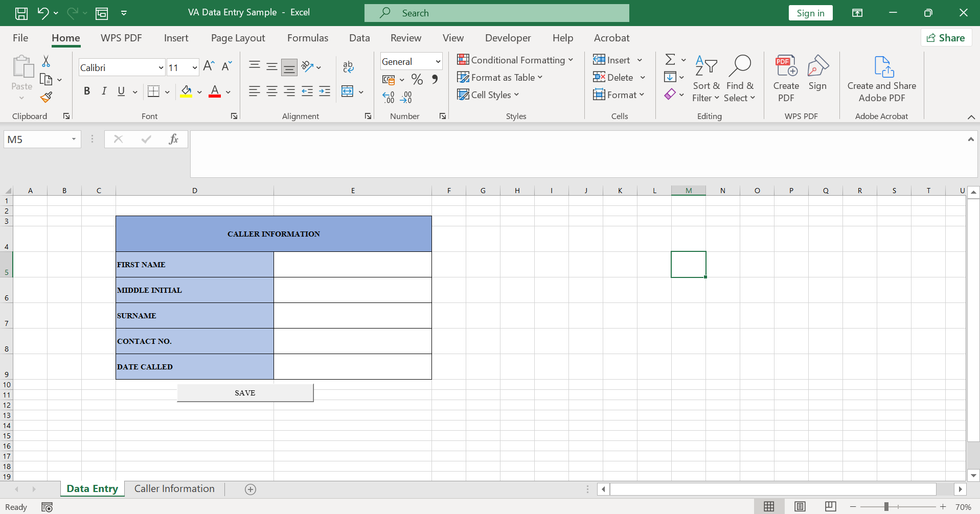The height and width of the screenshot is (514, 980).
Task: Switch to Page Layout tab
Action: click(238, 38)
